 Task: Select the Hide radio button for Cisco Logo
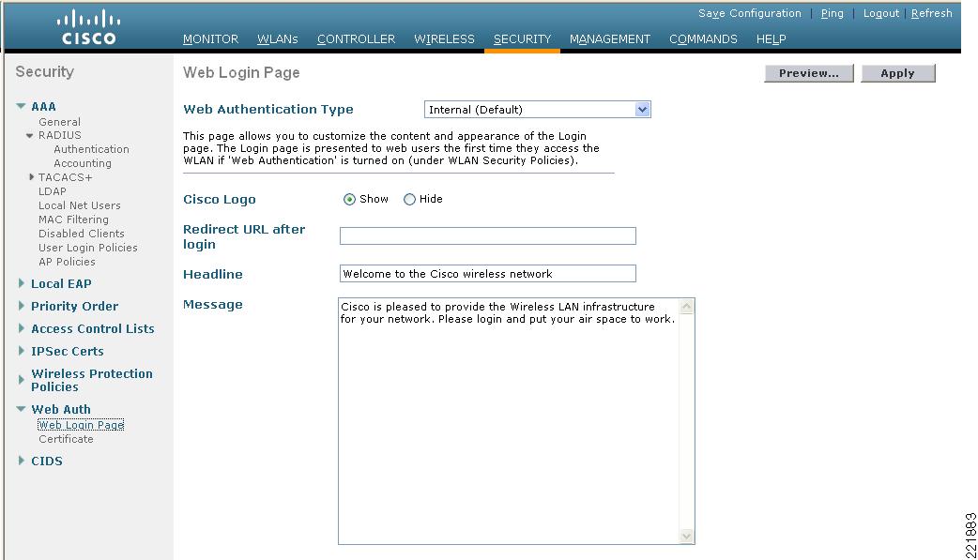coord(409,200)
